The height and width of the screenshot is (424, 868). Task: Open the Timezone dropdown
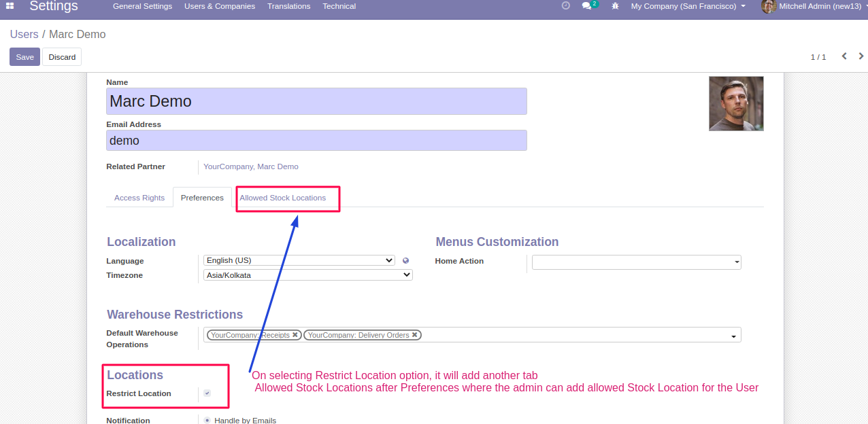307,275
